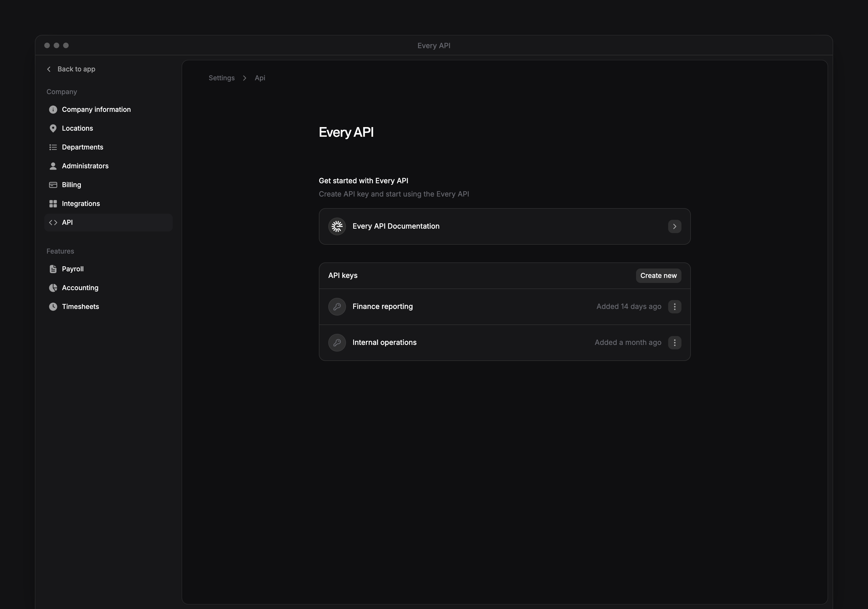Click the key icon for Internal operations

tap(337, 342)
